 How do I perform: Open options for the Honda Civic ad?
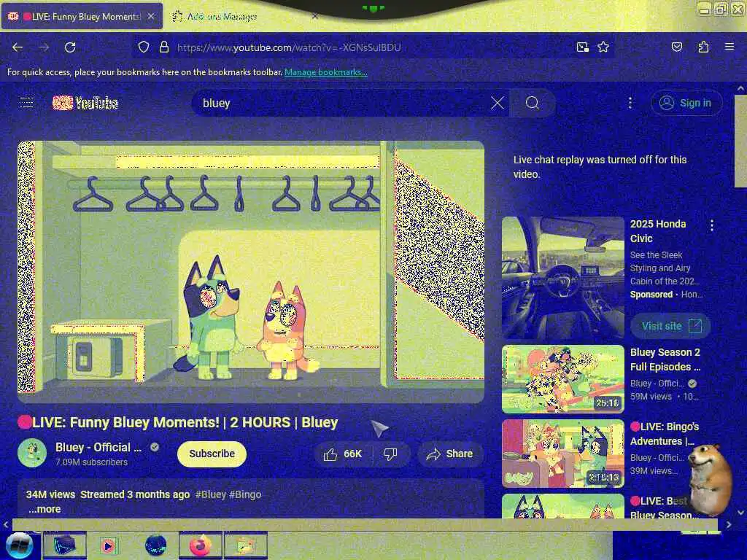tap(712, 225)
